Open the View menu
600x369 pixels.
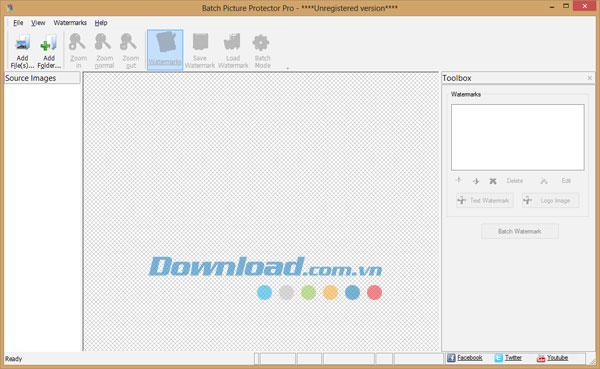(x=38, y=23)
